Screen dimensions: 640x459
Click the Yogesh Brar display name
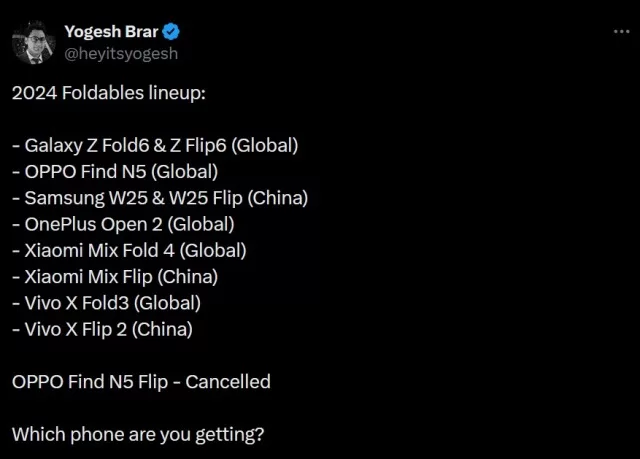[111, 31]
